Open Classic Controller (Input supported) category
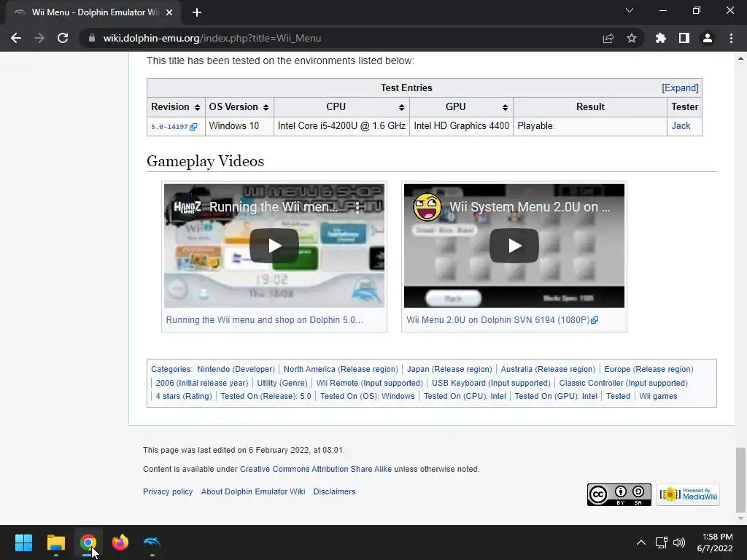The height and width of the screenshot is (560, 747). [x=623, y=383]
